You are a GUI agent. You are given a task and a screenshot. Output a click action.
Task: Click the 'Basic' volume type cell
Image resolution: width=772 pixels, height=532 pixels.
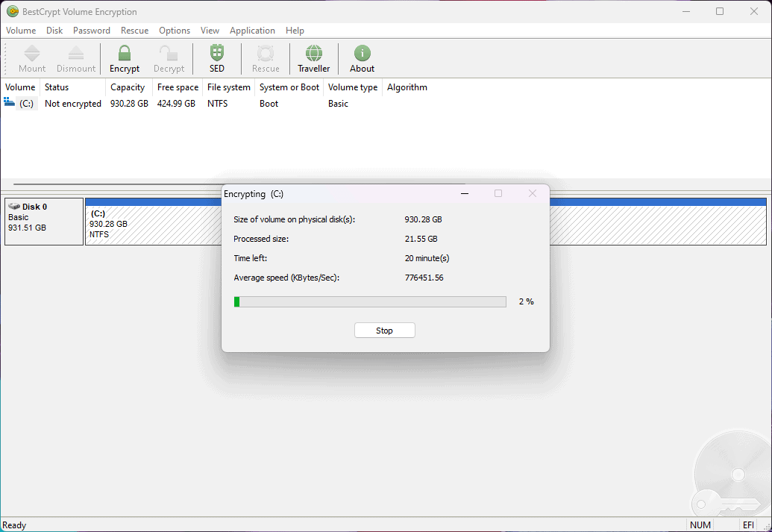(x=338, y=104)
